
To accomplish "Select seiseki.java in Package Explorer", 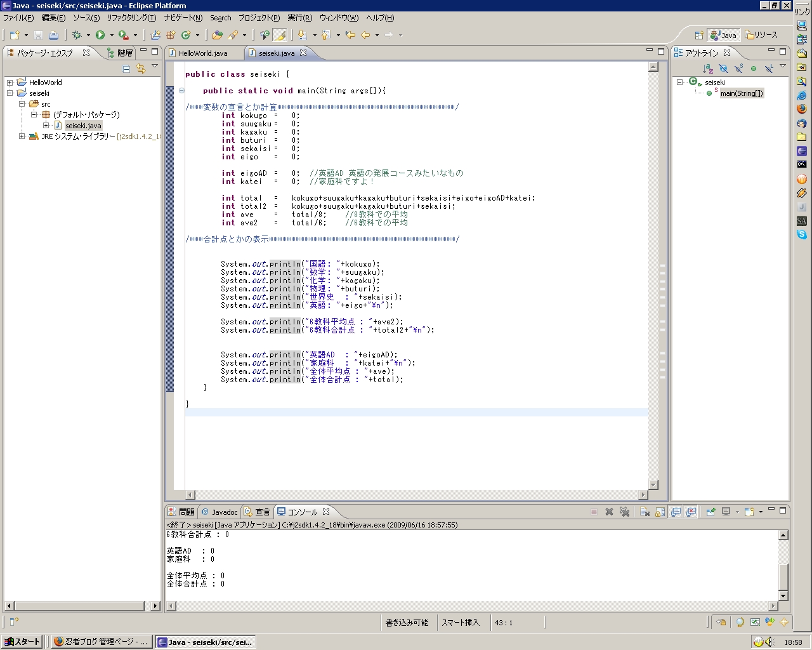I will tap(83, 126).
